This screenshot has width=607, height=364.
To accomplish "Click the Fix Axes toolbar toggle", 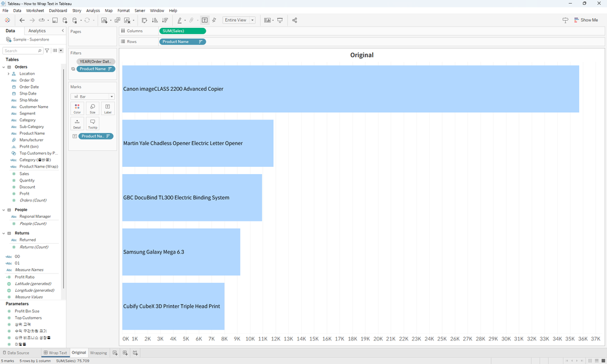I will [x=214, y=20].
